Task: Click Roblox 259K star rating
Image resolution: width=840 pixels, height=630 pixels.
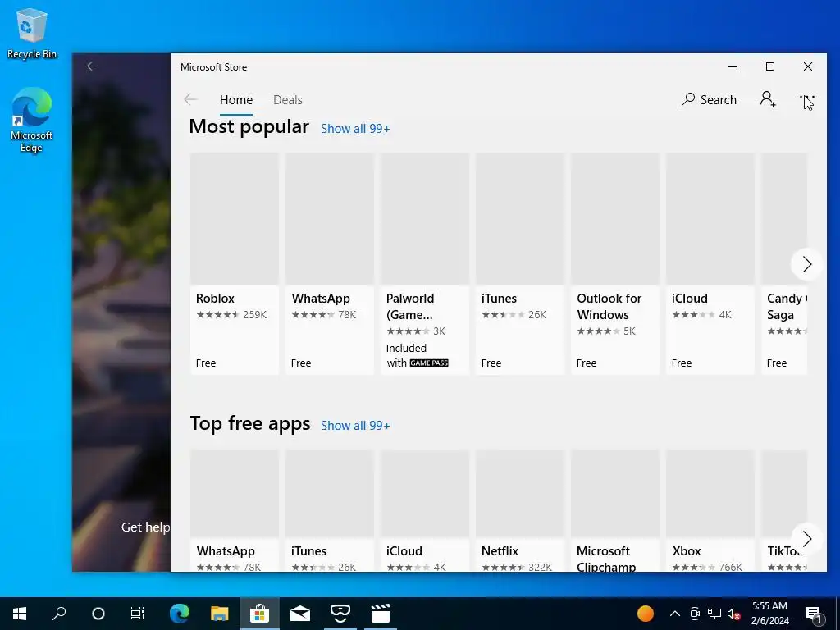Action: point(231,314)
